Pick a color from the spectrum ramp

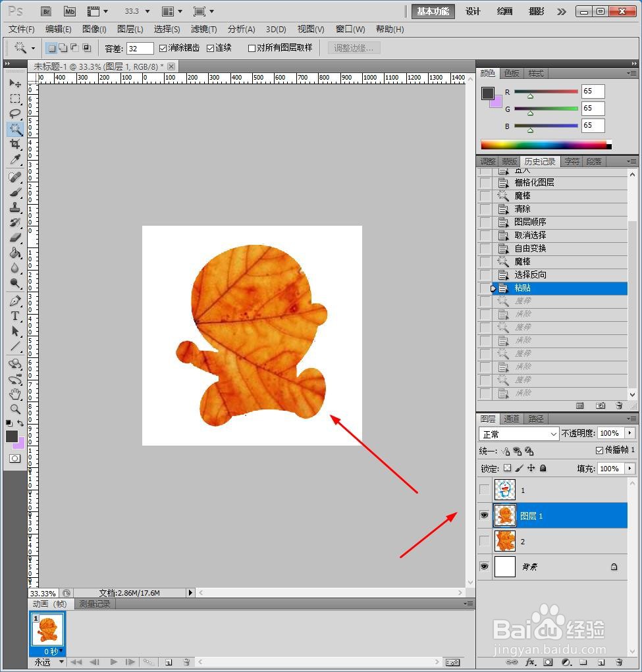[x=546, y=144]
